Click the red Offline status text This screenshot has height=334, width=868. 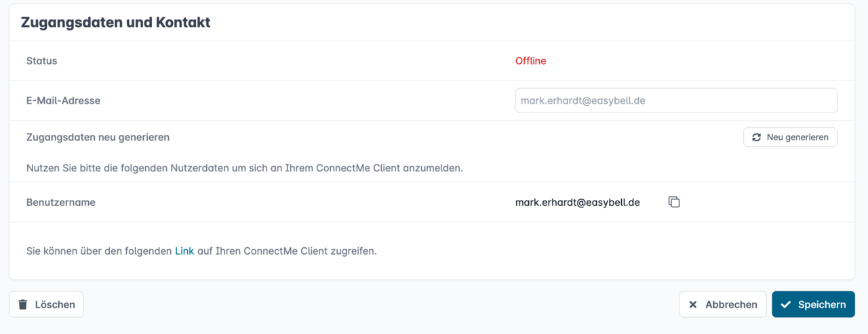(530, 61)
